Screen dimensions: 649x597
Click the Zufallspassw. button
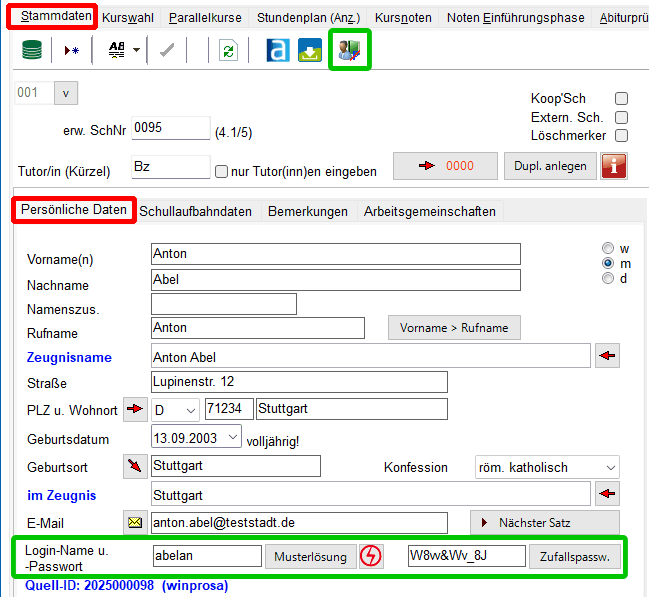[574, 556]
